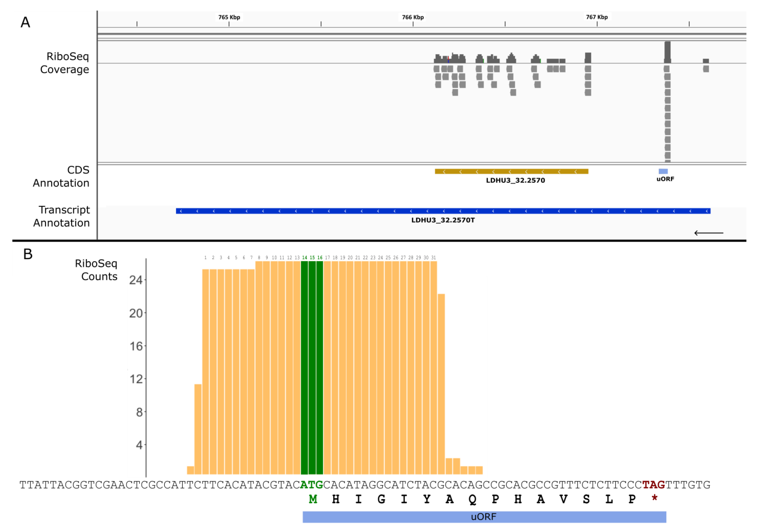This screenshot has height=532, width=758.
Task: Click the small blue uORF annotation box
Action: tap(663, 171)
